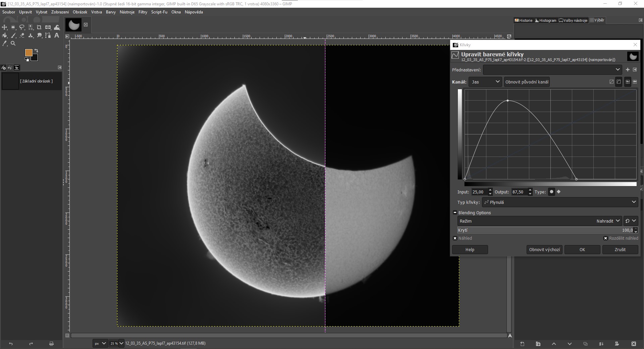
Task: Choose the Bucket Fill tool
Action: 5,35
